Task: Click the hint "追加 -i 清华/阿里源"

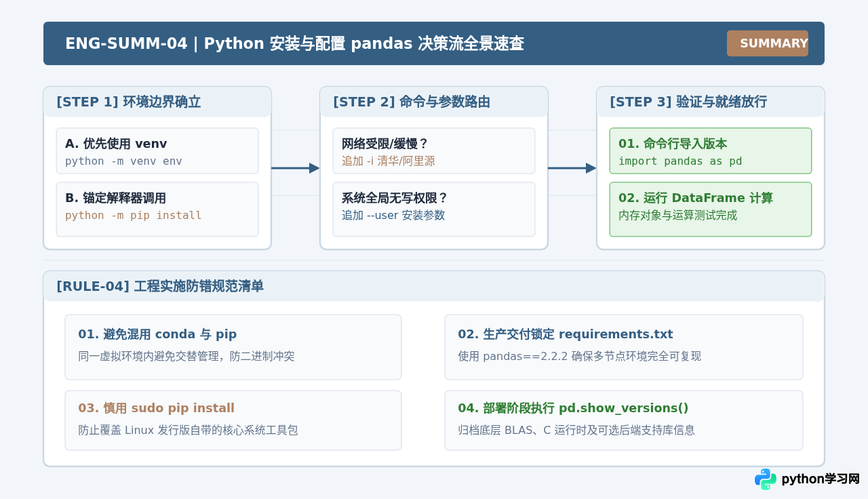Action: (x=389, y=161)
